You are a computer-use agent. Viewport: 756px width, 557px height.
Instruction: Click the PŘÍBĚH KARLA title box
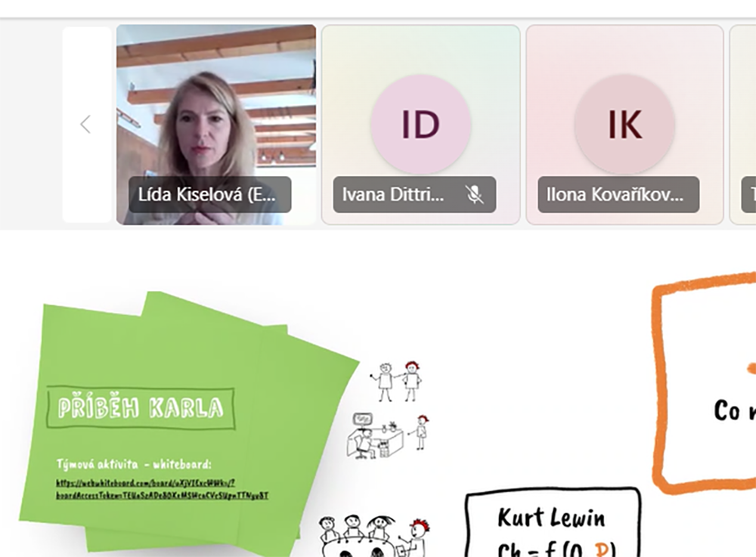tap(141, 407)
